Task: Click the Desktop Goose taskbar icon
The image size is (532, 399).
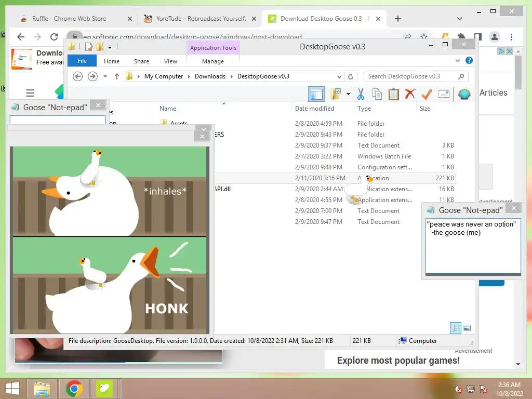Action: click(x=104, y=389)
